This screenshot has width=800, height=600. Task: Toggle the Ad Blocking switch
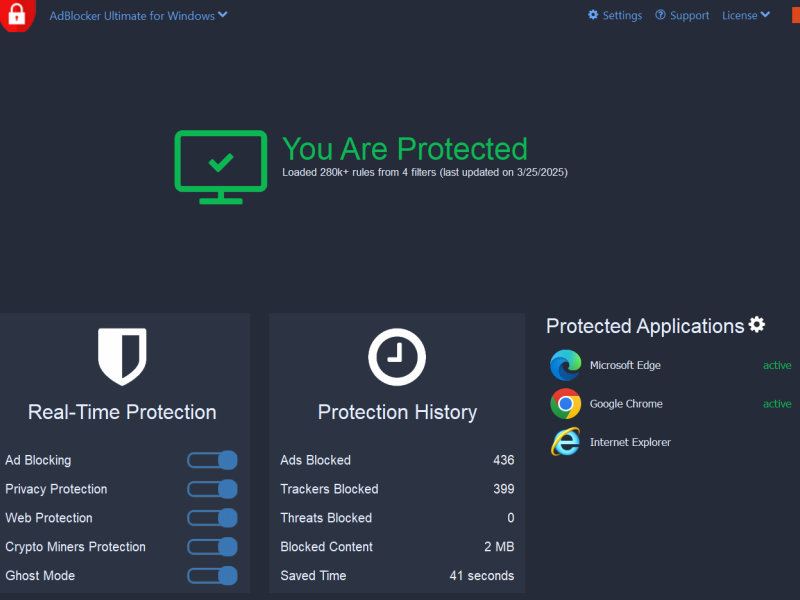point(212,460)
